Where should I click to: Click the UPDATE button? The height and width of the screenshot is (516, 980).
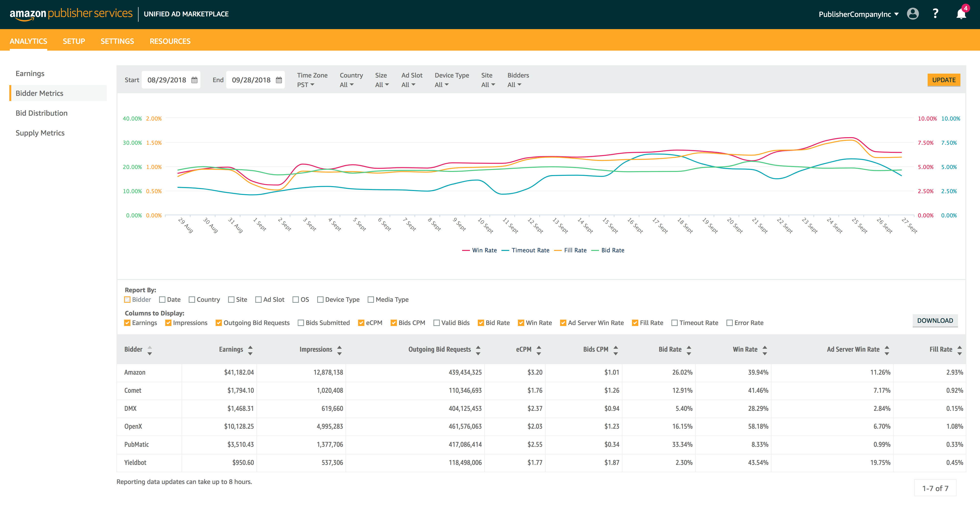(x=944, y=80)
